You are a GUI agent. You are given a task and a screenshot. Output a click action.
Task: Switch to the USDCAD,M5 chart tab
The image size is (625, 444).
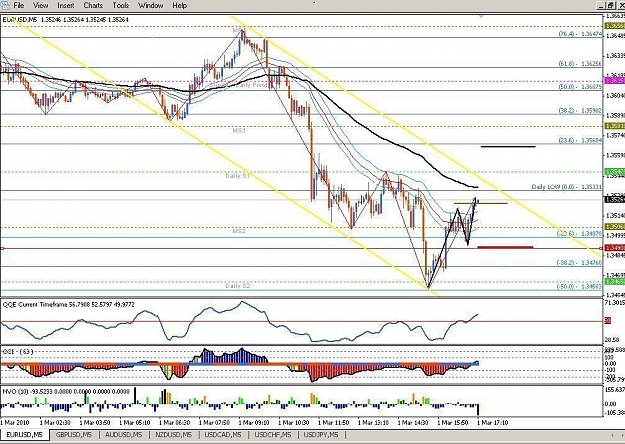tap(223, 434)
